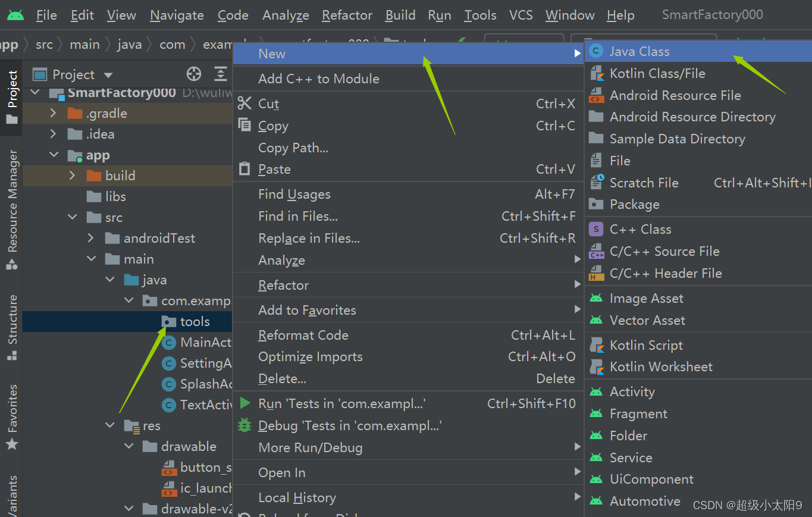Open the Navigate menu

click(177, 15)
